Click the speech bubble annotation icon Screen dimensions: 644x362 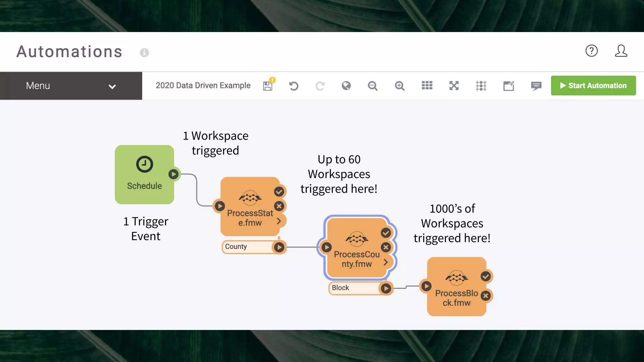(536, 86)
